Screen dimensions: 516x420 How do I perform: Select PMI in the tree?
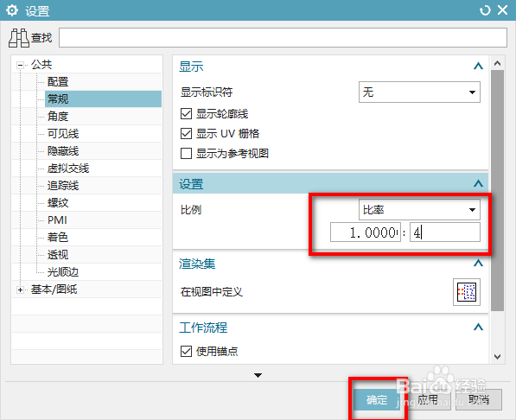click(x=57, y=220)
